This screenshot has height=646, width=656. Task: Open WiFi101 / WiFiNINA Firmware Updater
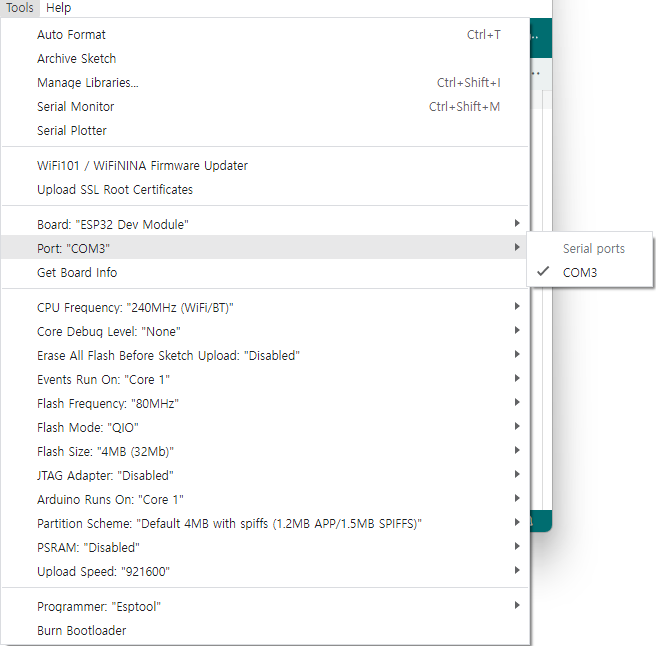265,166
